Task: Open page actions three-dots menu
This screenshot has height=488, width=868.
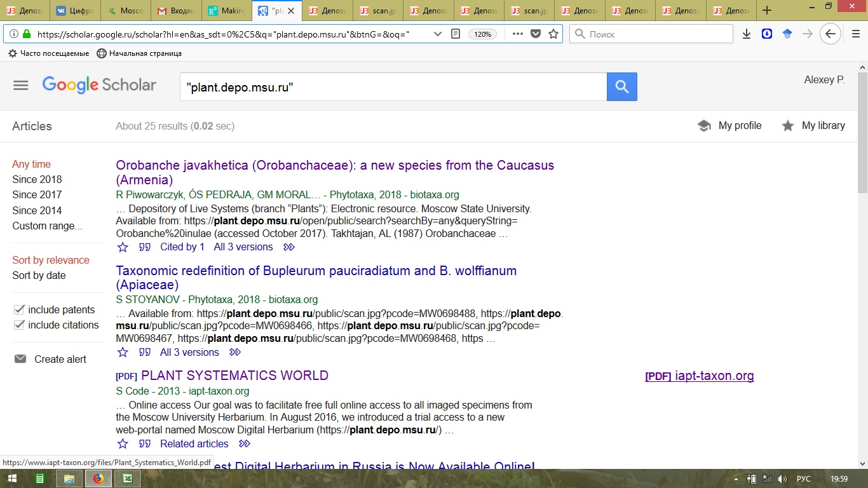Action: click(x=518, y=34)
